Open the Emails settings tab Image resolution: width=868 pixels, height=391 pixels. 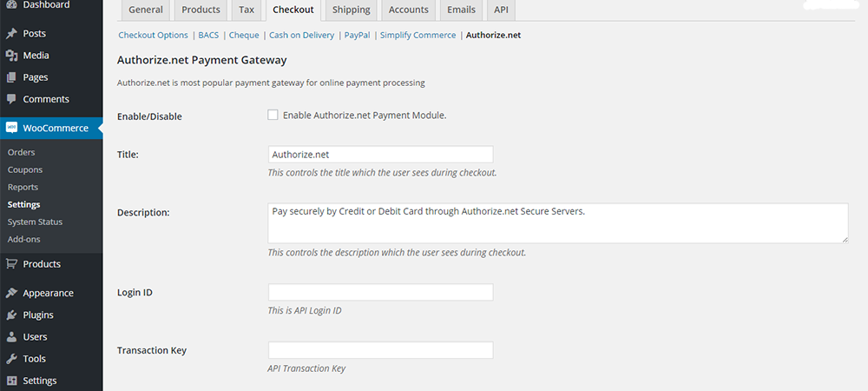(461, 10)
